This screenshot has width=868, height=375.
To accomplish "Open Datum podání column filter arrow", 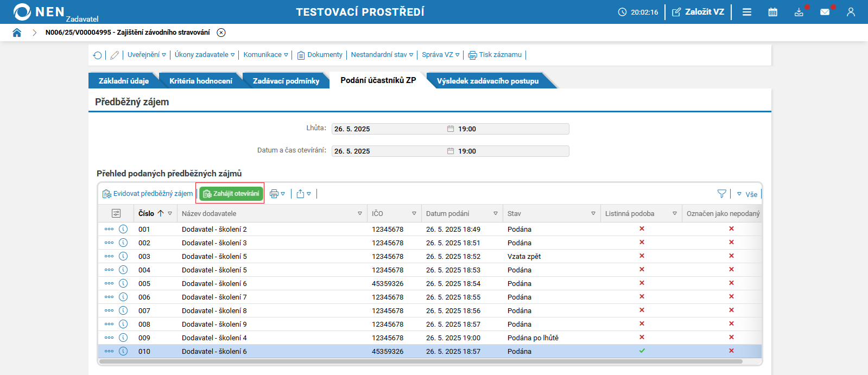I will pos(496,213).
